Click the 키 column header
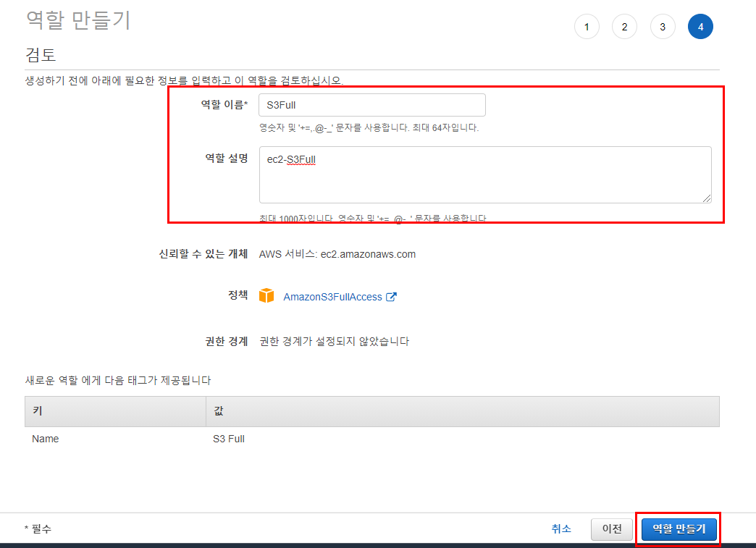 pos(115,411)
